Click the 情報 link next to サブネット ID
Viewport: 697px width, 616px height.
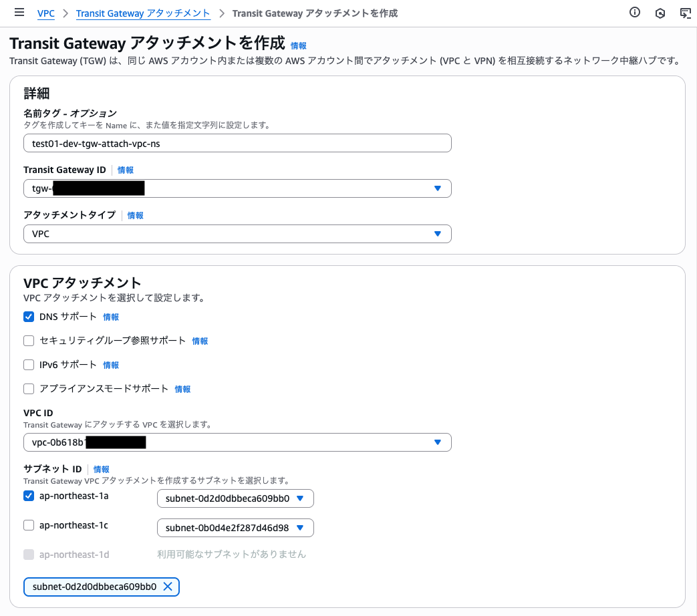click(x=101, y=469)
